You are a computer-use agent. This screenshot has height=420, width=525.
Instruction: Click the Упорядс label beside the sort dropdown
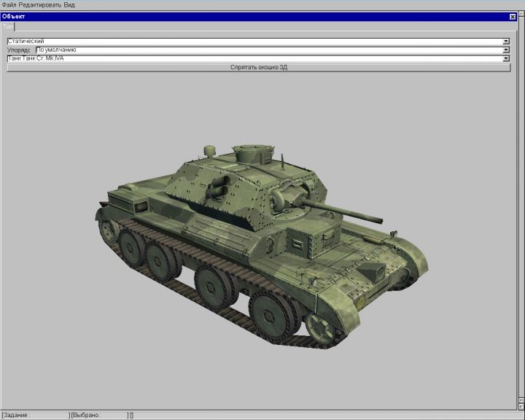click(x=20, y=50)
